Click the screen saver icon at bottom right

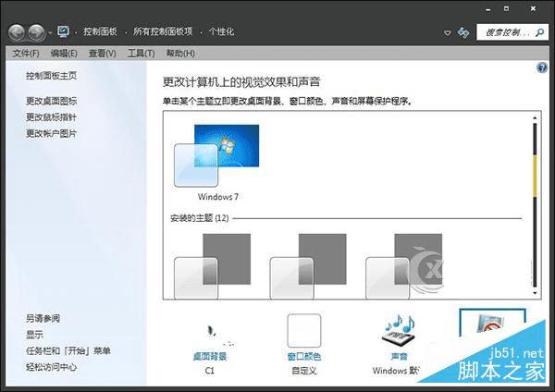(x=492, y=324)
